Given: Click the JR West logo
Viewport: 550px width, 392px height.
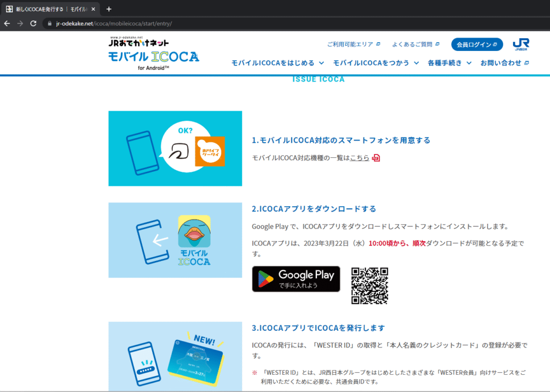Looking at the screenshot, I should pos(521,45).
